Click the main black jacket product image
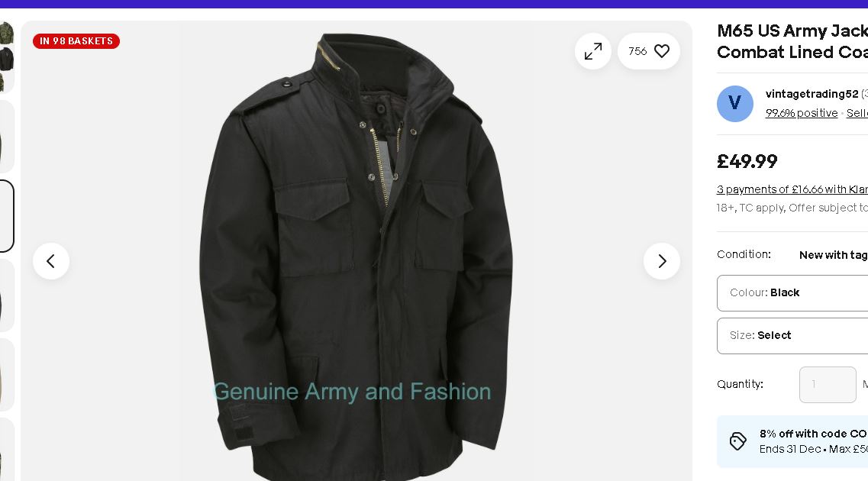 click(x=356, y=254)
